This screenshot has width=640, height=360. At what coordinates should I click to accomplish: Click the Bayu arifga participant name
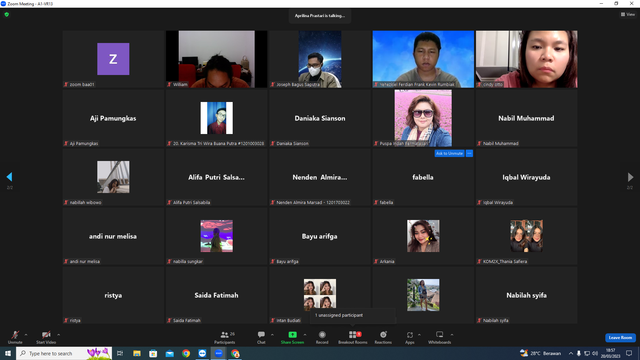point(319,236)
